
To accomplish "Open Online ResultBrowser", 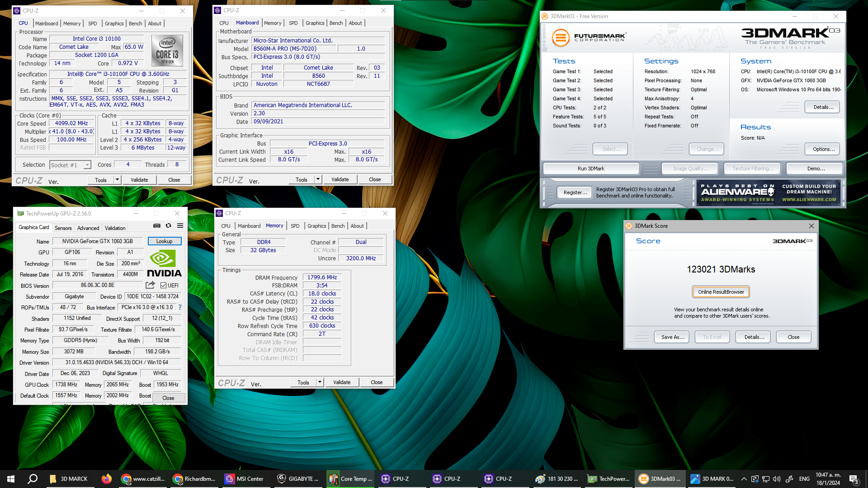I will click(x=721, y=292).
